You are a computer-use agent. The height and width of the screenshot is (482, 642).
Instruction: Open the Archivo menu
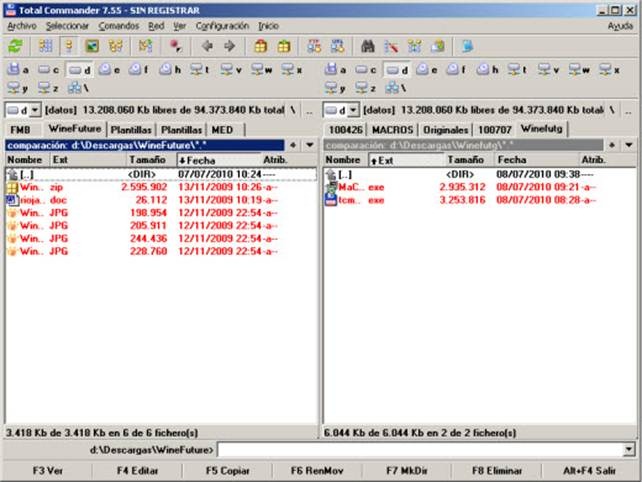[x=22, y=26]
